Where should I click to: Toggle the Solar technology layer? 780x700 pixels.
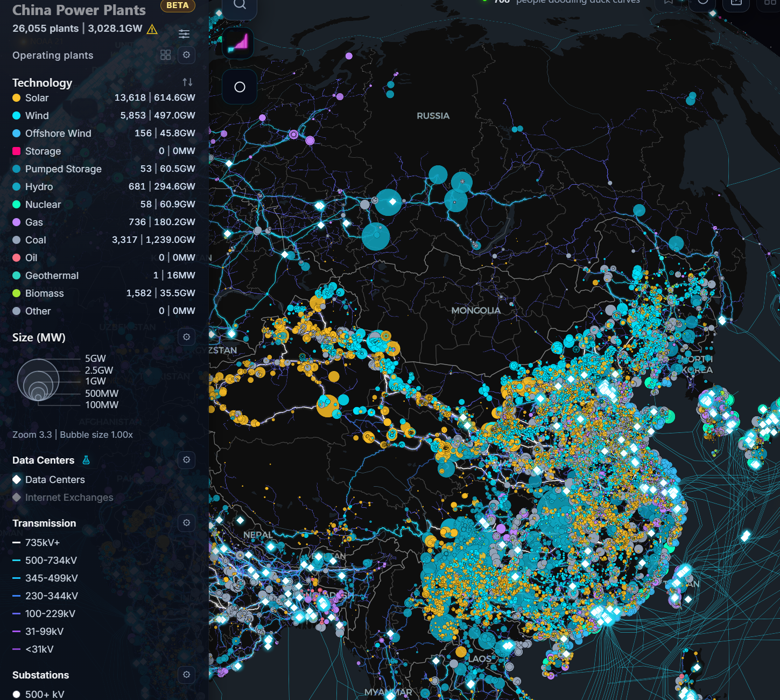[37, 98]
